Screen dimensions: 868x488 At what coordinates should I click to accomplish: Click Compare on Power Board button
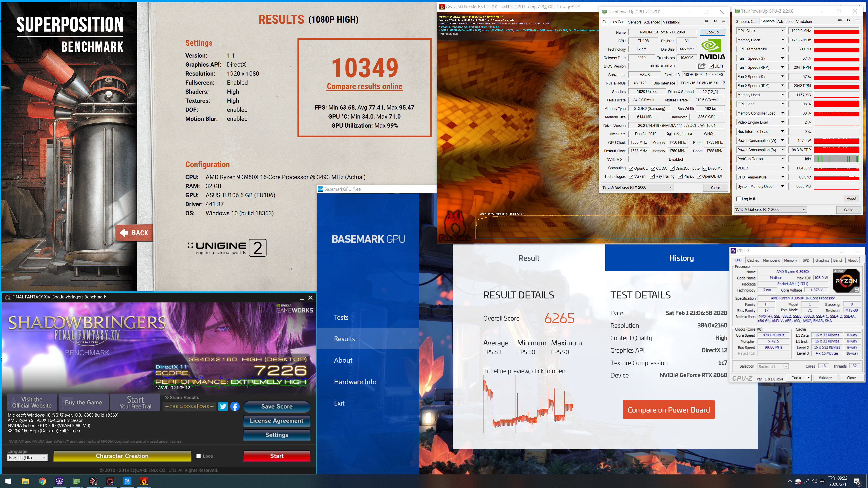pos(669,410)
